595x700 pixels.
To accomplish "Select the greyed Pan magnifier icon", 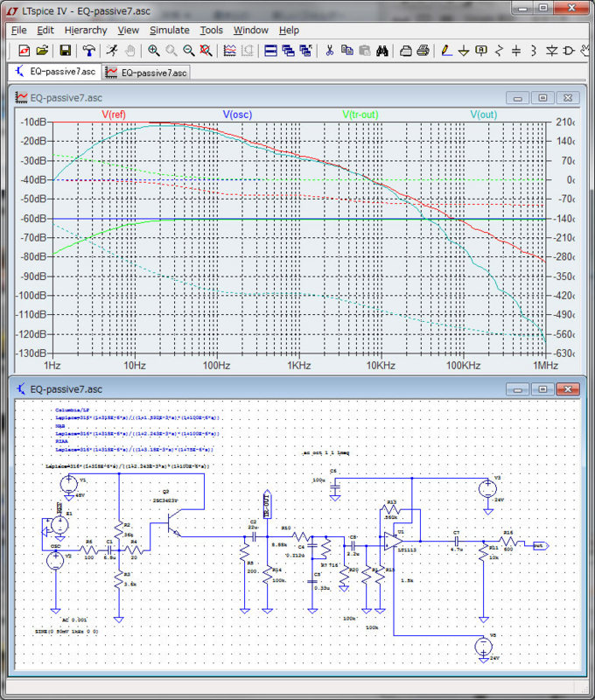I will (x=171, y=51).
